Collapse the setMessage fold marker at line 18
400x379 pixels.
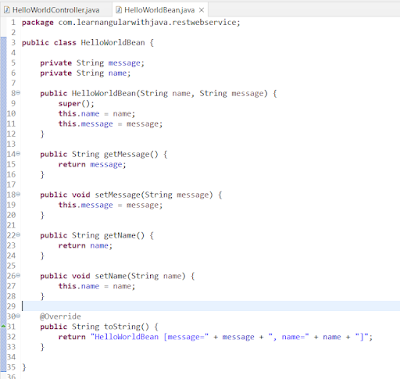(18, 194)
